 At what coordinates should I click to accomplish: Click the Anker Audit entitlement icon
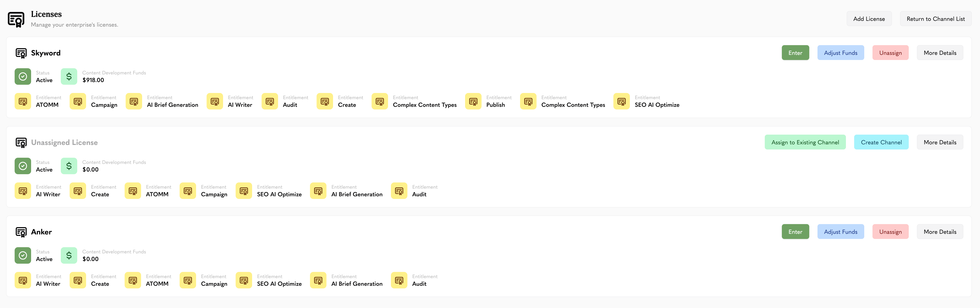point(399,280)
